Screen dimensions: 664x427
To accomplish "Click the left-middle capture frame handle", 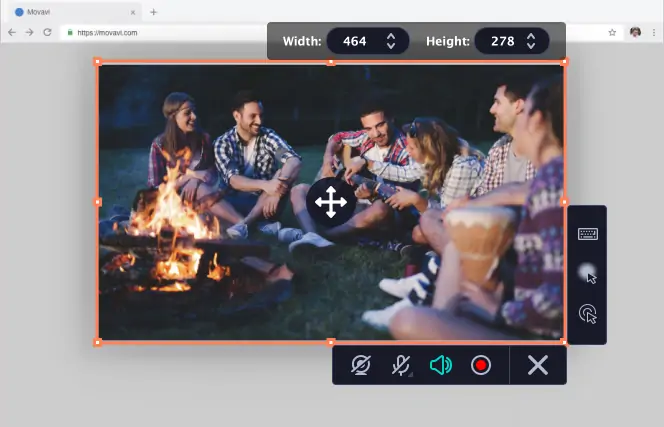I will pyautogui.click(x=97, y=202).
